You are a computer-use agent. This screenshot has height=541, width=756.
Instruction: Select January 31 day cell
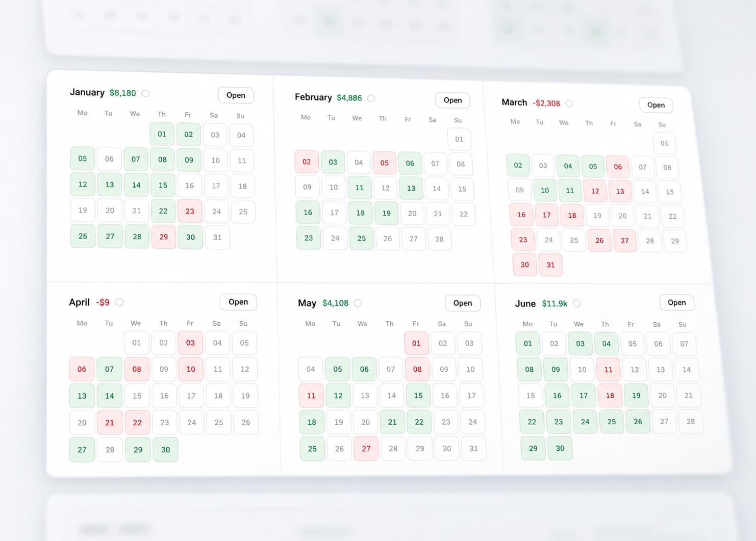217,237
